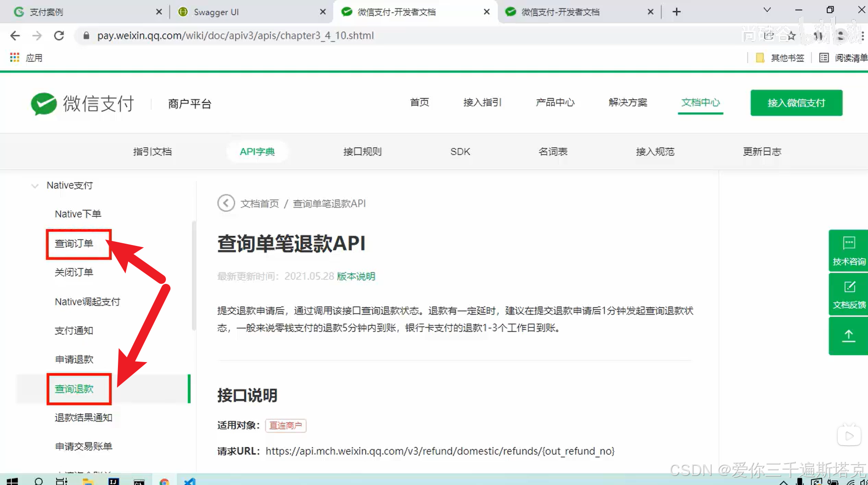Switch to the Swagger UI tab
This screenshot has height=485, width=868.
[x=250, y=12]
